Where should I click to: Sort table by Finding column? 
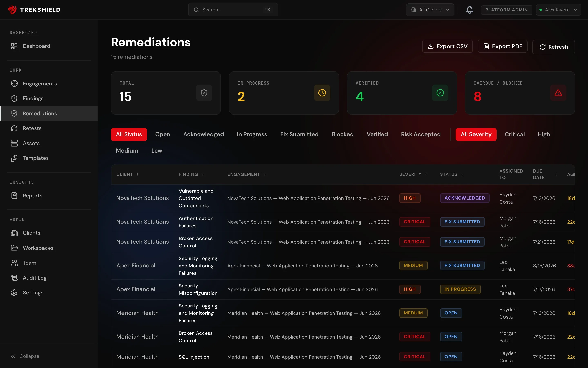click(191, 174)
